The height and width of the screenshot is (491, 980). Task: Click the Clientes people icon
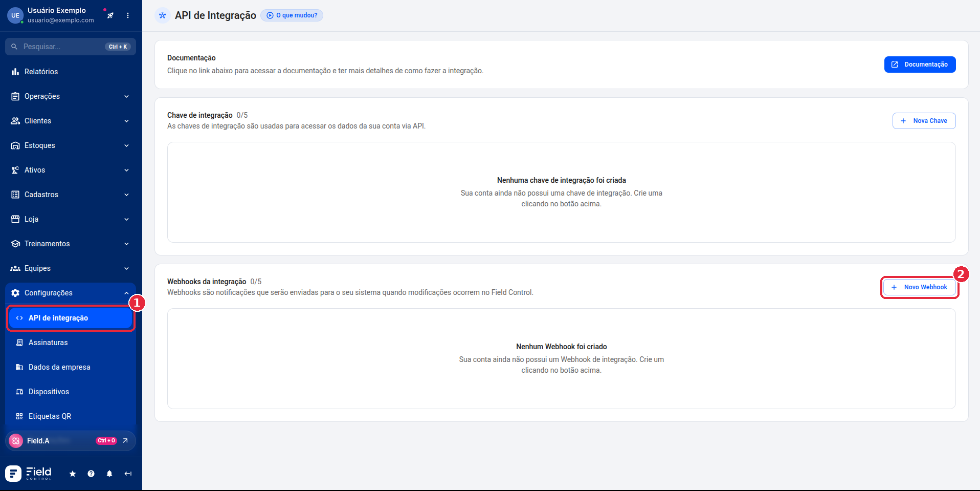tap(15, 121)
